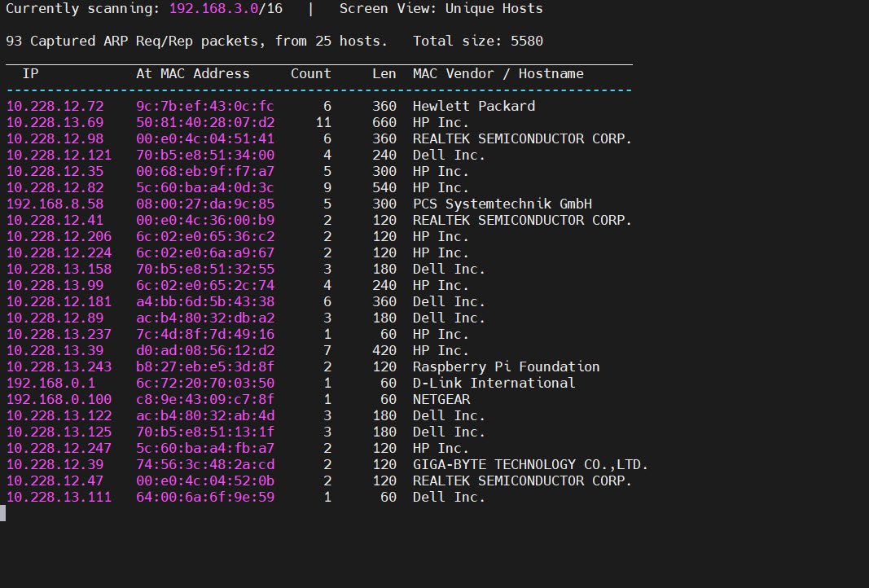Screen dimensions: 869x588
Task: Select IP address 10.228.13.39
Action: point(55,350)
